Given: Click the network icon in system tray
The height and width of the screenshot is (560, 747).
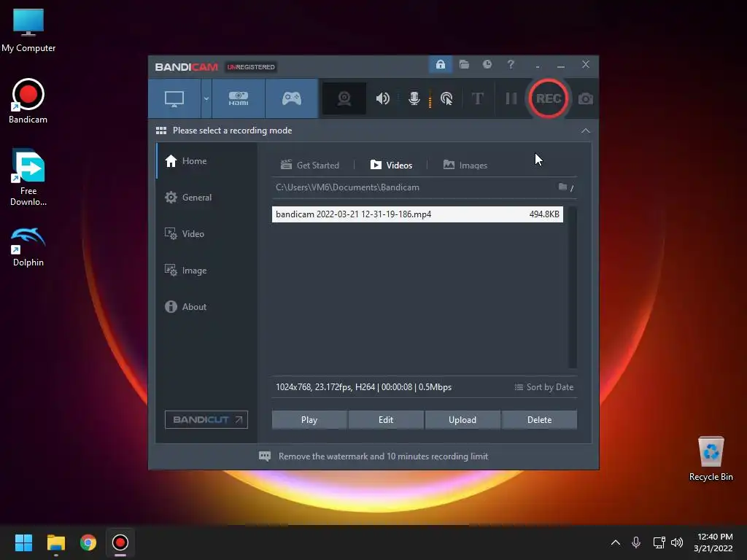Looking at the screenshot, I should [x=659, y=542].
